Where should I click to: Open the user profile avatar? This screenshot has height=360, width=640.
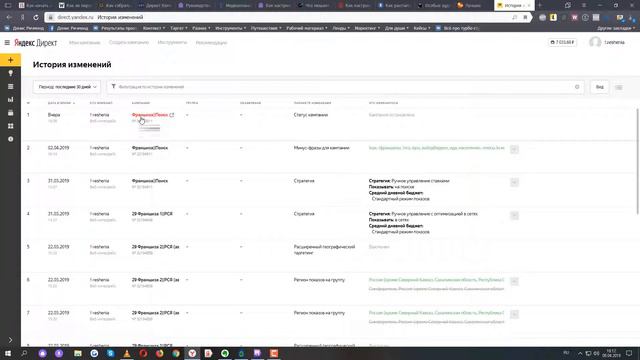coord(595,42)
